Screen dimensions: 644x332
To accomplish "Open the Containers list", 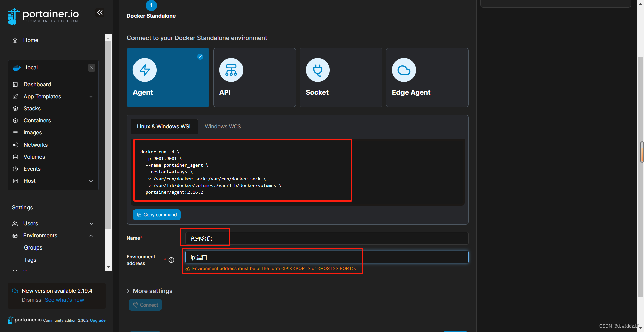I will pos(37,121).
